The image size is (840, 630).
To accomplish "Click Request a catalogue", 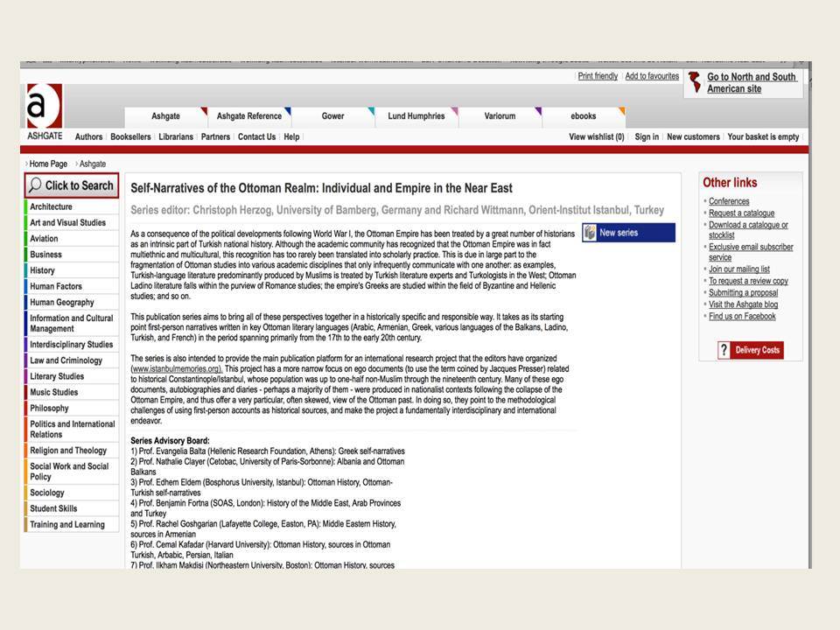I will (741, 213).
